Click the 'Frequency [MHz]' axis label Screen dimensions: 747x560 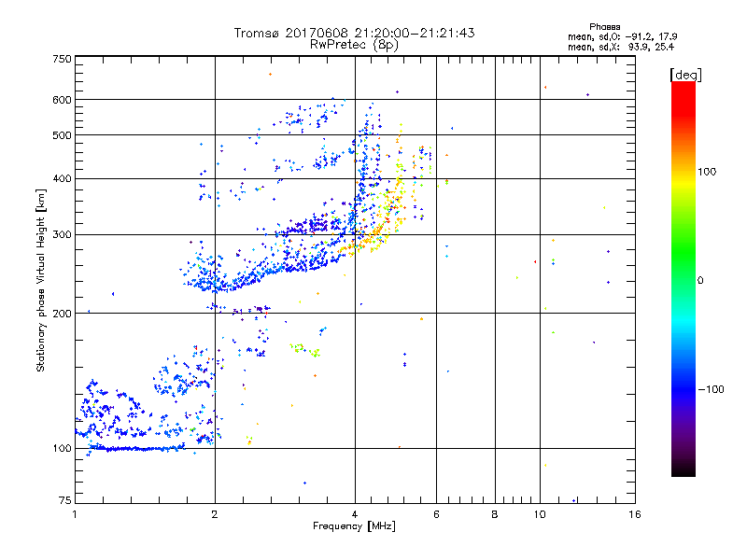point(354,526)
